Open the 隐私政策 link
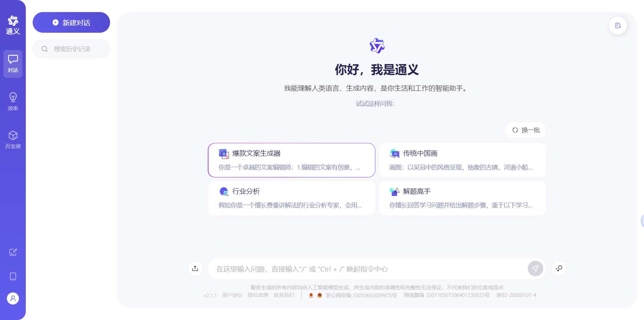Viewport: 644px width, 320px height. coord(258,295)
